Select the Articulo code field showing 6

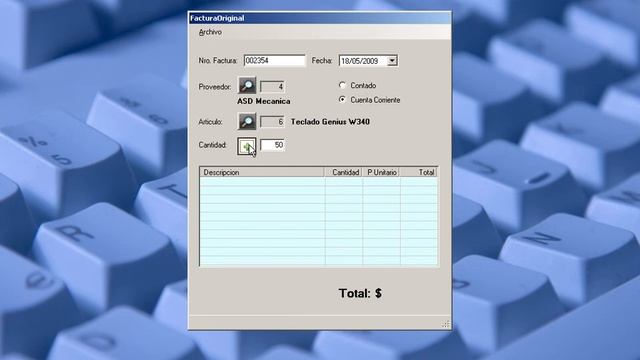[x=272, y=122]
